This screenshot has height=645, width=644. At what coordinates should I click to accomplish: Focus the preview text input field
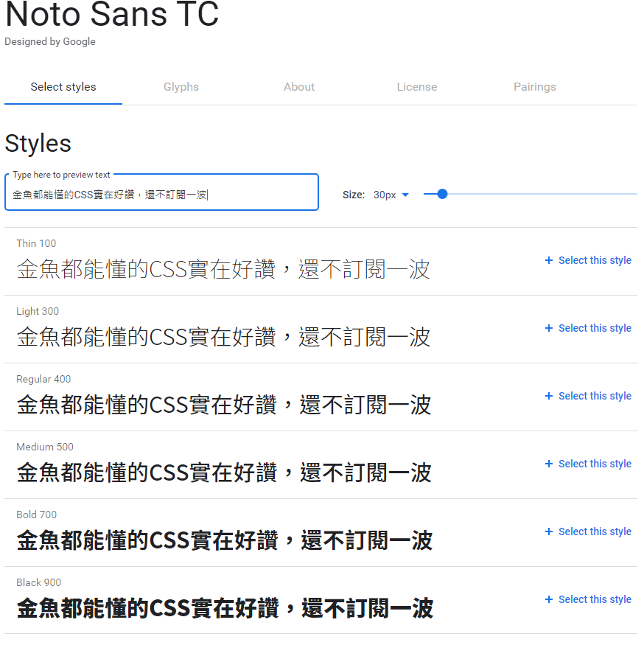161,192
